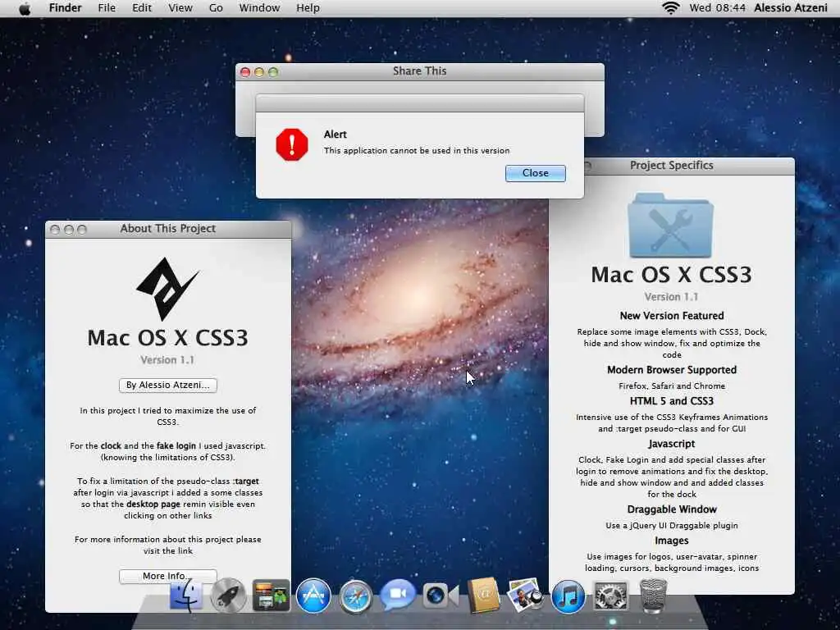The image size is (840, 630).
Task: Click the 'Images' heading
Action: 671,541
